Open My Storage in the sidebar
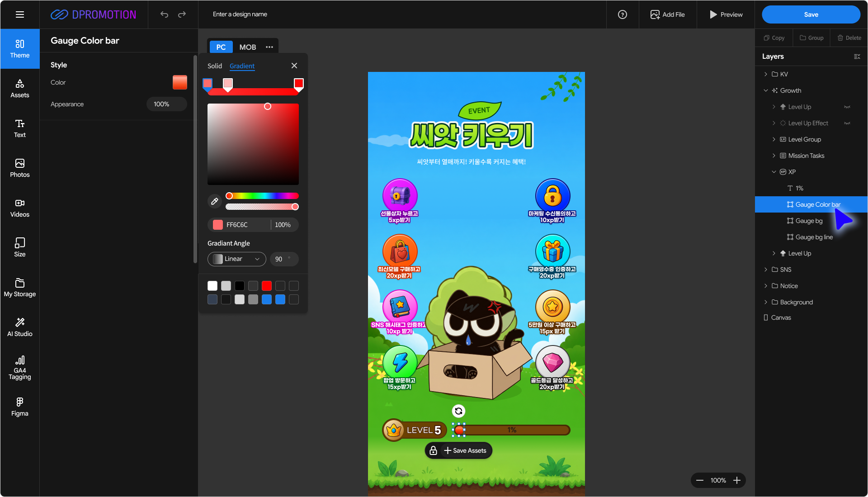Viewport: 868px width, 497px height. click(x=20, y=288)
